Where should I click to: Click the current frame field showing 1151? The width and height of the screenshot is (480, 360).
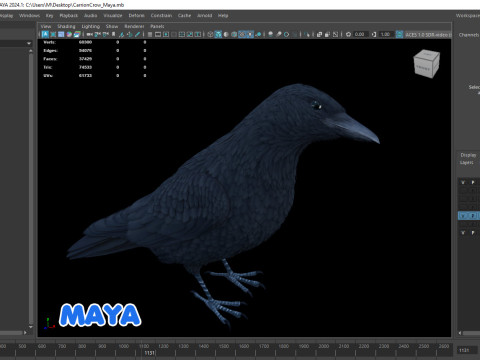pyautogui.click(x=467, y=350)
